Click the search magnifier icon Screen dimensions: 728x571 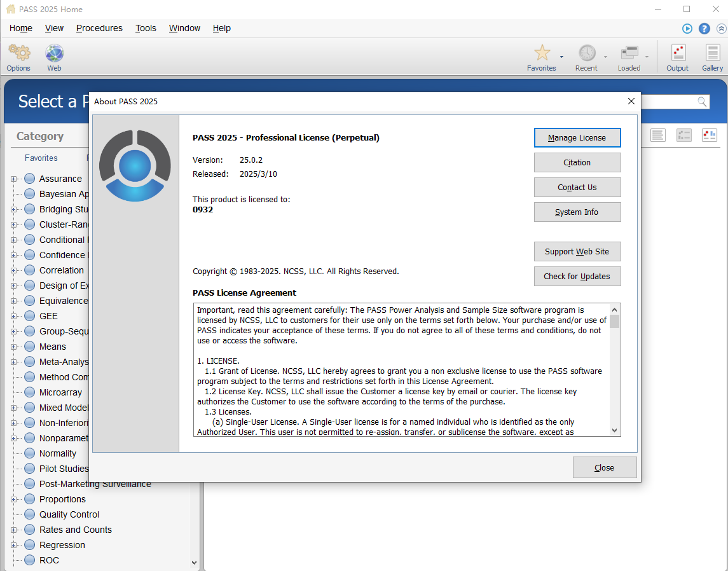(702, 101)
